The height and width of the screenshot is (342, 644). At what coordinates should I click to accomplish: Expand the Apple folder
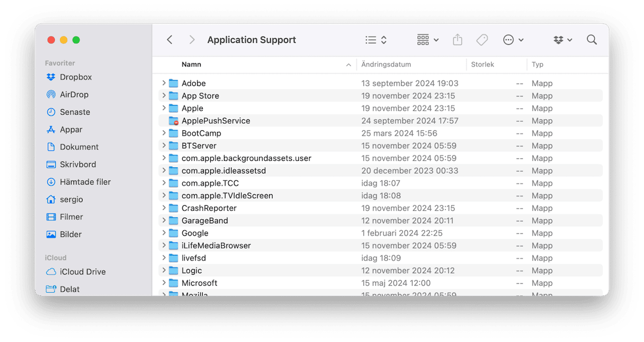pos(164,108)
